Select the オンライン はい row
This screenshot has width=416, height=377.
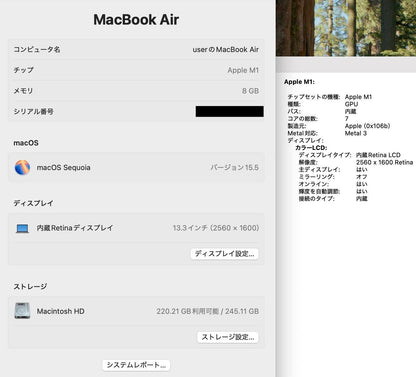point(333,184)
